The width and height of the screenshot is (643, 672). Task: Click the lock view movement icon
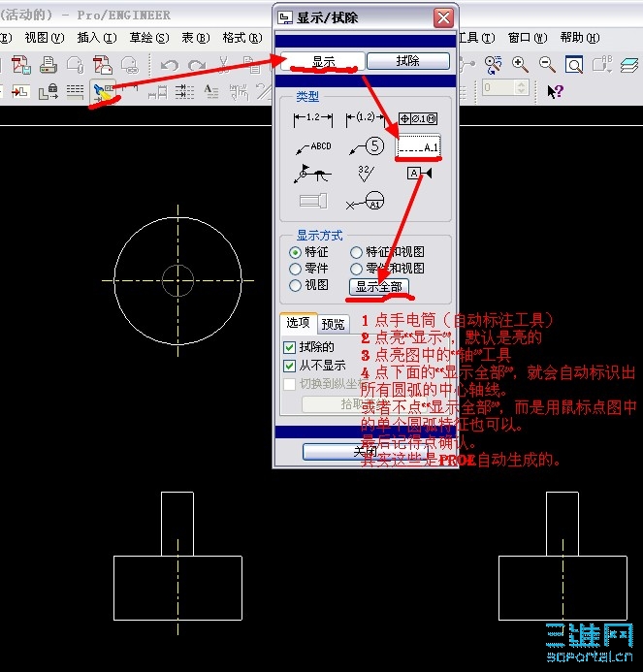pyautogui.click(x=48, y=91)
